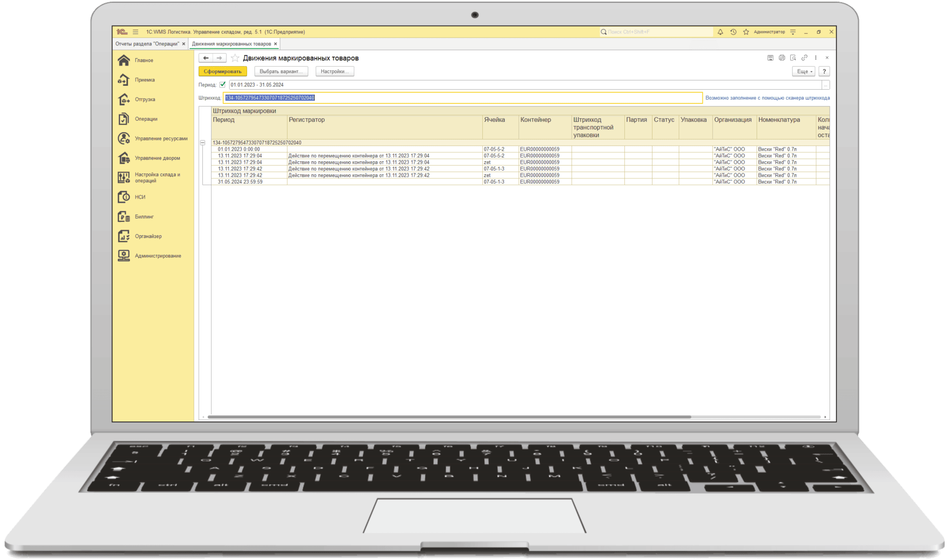
Task: Open the Настройки button
Action: [x=334, y=71]
